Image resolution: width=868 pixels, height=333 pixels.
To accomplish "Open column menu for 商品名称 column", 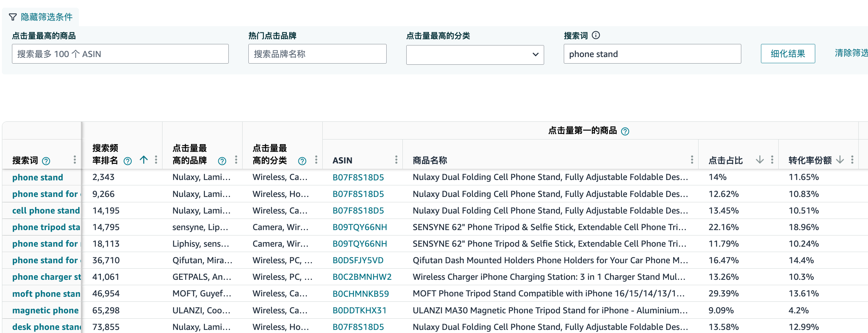I will (692, 160).
